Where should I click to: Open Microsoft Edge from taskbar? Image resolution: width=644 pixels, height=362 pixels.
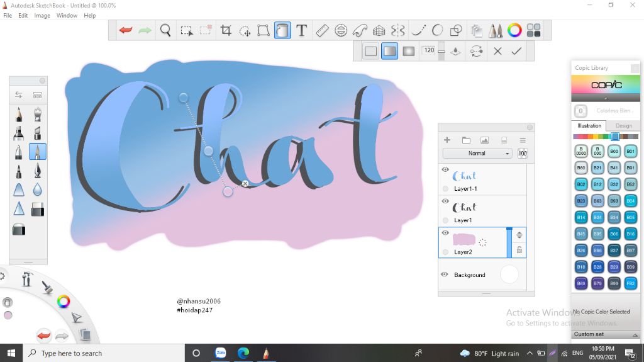point(243,353)
